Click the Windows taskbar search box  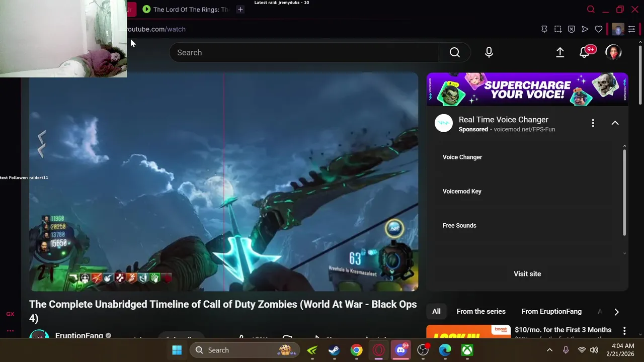pyautogui.click(x=245, y=350)
